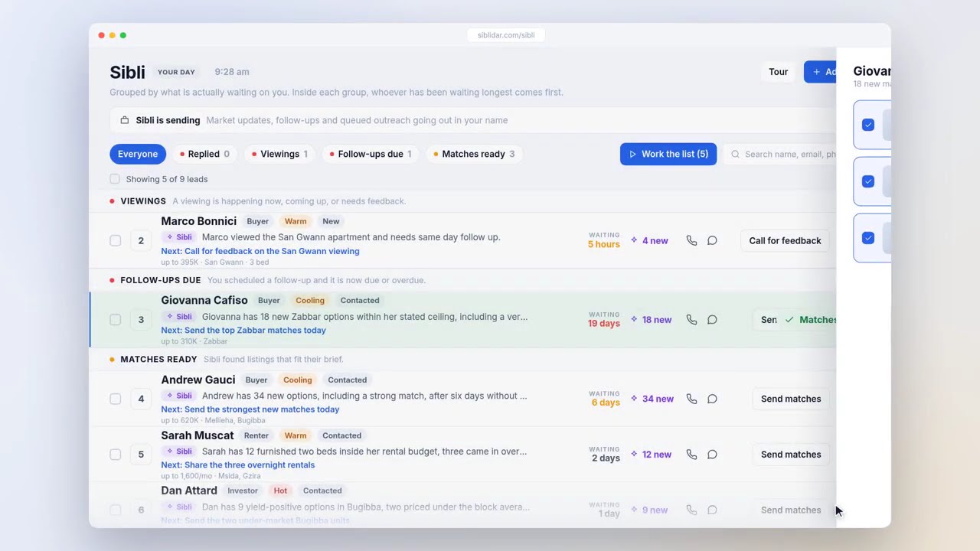
Task: Click the chat bubble icon for Sarah Muscat
Action: click(x=712, y=455)
